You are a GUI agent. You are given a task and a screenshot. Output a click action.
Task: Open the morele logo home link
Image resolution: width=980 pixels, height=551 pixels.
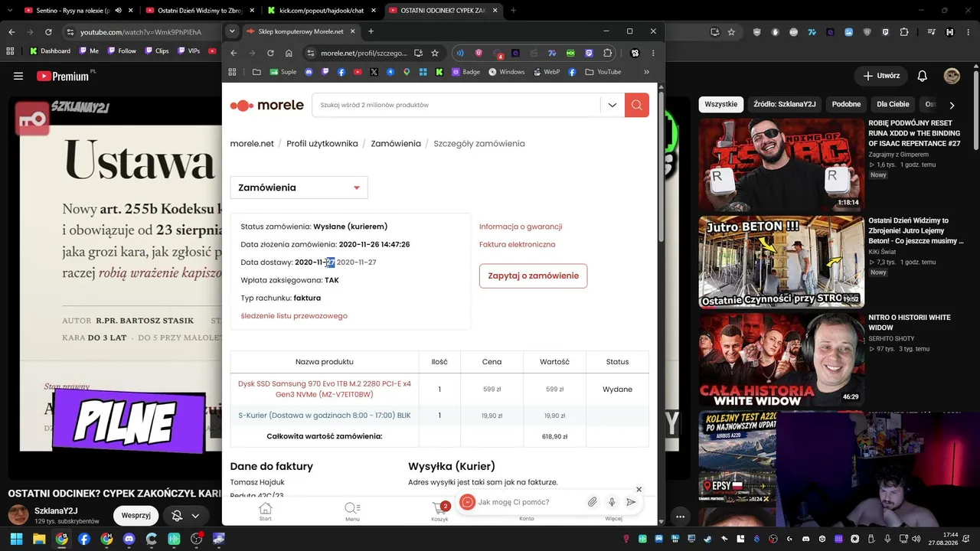pyautogui.click(x=267, y=106)
